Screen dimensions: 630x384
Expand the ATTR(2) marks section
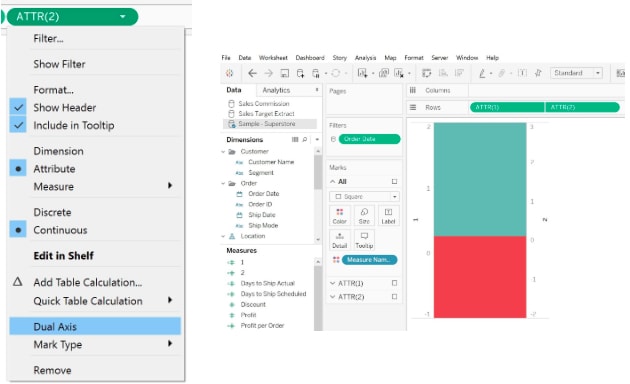pyautogui.click(x=333, y=296)
